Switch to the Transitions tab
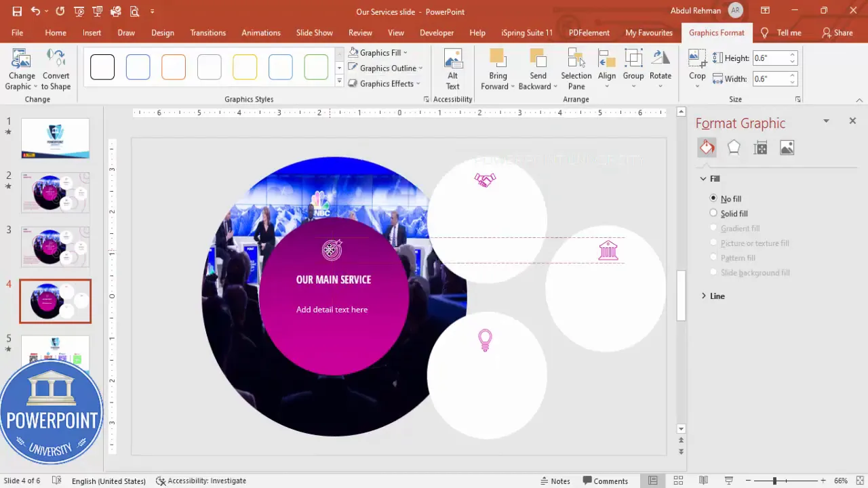The height and width of the screenshot is (488, 868). click(208, 33)
